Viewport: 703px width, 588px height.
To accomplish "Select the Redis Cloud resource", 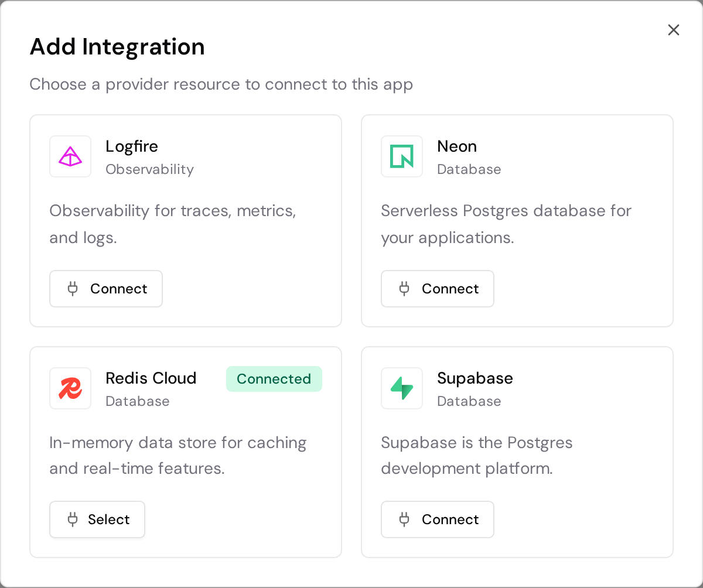I will pyautogui.click(x=97, y=519).
